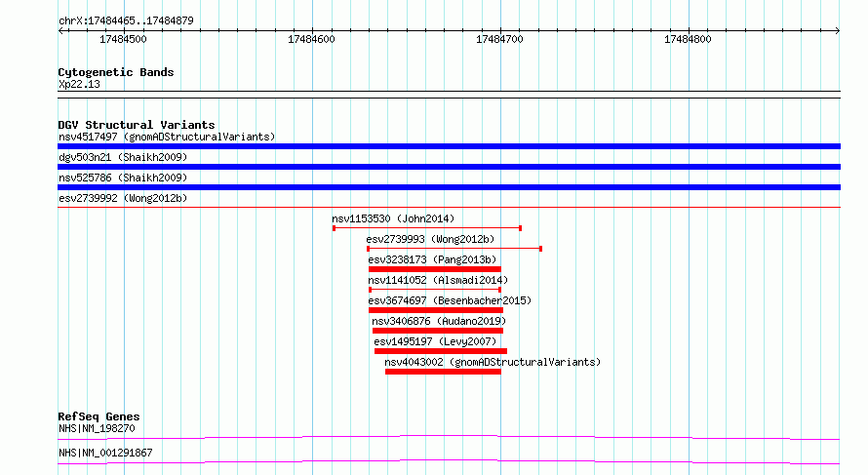Image resolution: width=868 pixels, height=475 pixels.
Task: Select the Xp22.13 cytogenetic band label
Action: tap(79, 84)
